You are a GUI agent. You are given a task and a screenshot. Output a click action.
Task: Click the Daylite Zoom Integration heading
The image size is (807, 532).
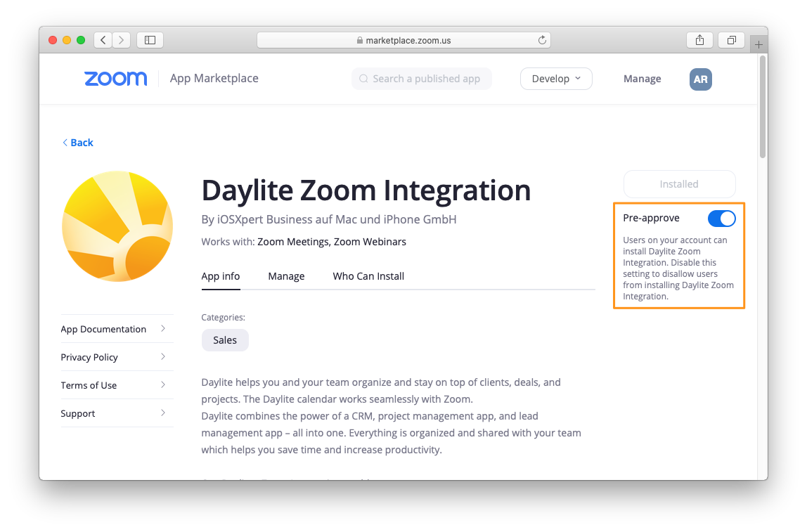tap(366, 190)
